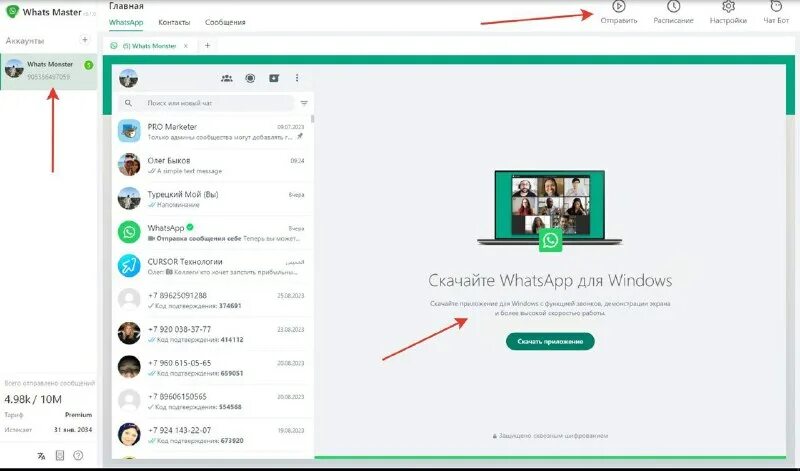Click the laptop video call illustration

549,210
